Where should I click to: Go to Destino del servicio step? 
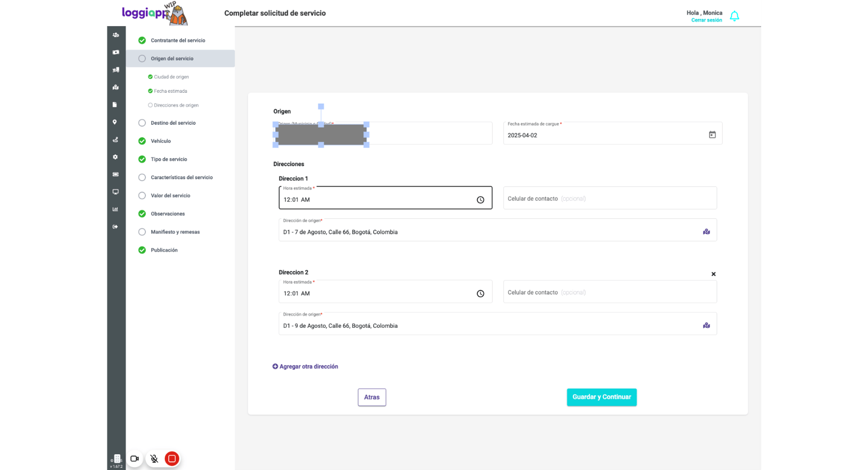tap(173, 123)
